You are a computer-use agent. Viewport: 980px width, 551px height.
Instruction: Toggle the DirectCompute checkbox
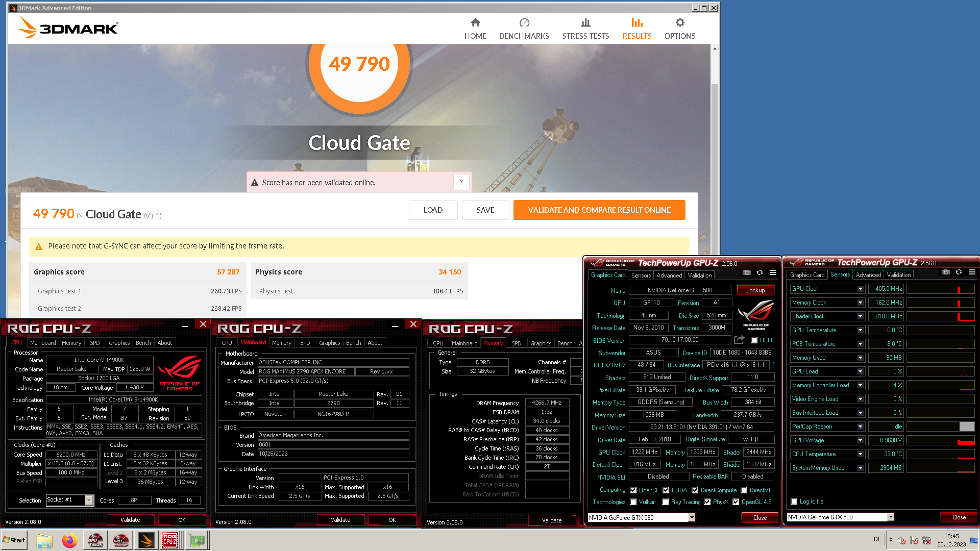[695, 490]
